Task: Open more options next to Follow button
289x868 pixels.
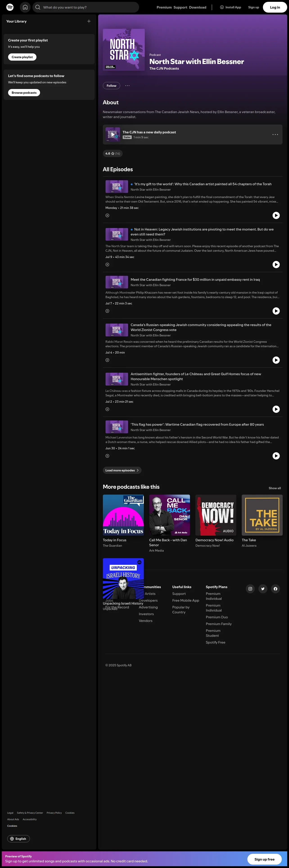Action: pos(128,86)
